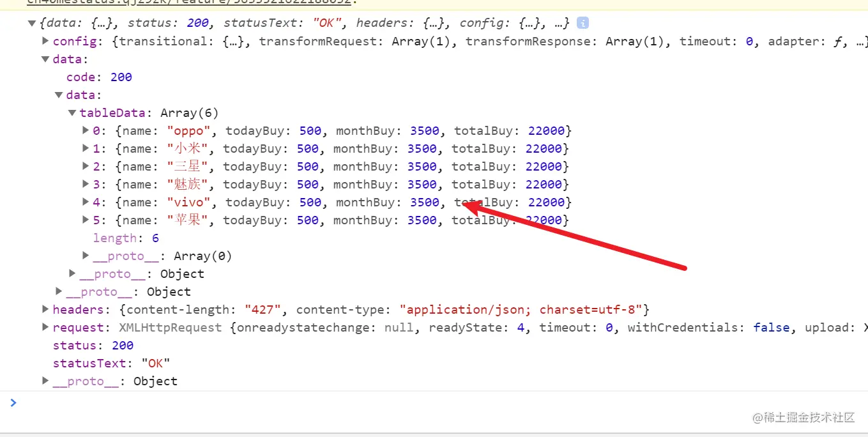Expand the last __proto__ Object entry
Image resolution: width=868 pixels, height=437 pixels.
pos(45,381)
